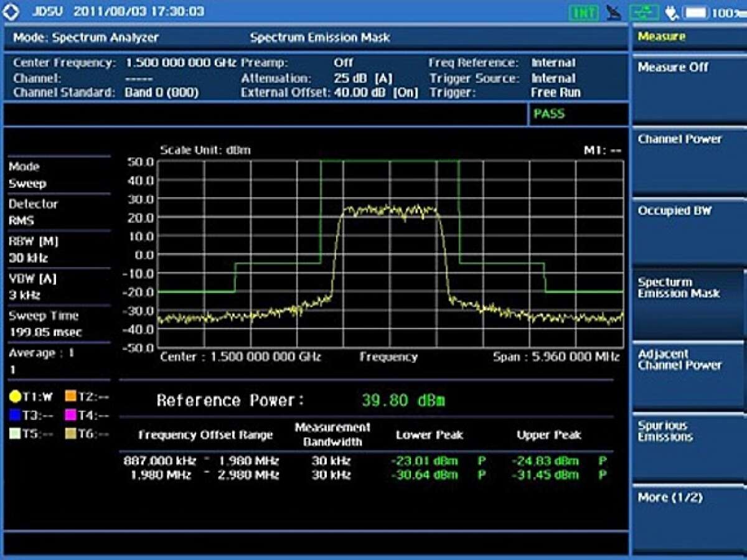The width and height of the screenshot is (747, 560).
Task: Click the VBW 3 kHz setting
Action: [x=59, y=287]
